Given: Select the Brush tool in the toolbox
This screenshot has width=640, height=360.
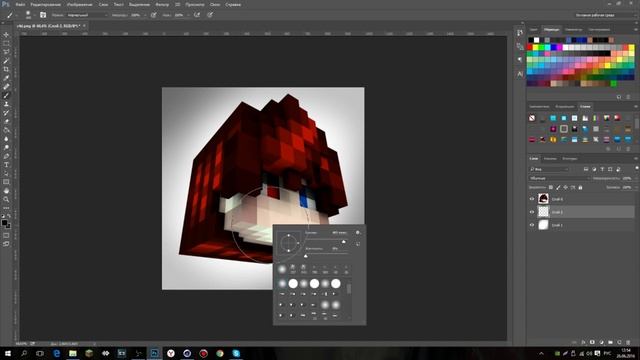Looking at the screenshot, I should click(6, 96).
